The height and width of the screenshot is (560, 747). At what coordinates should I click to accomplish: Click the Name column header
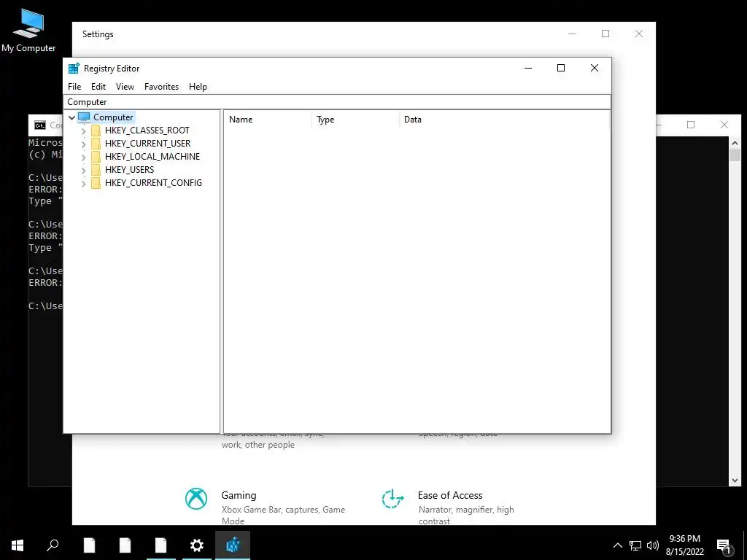(x=268, y=120)
